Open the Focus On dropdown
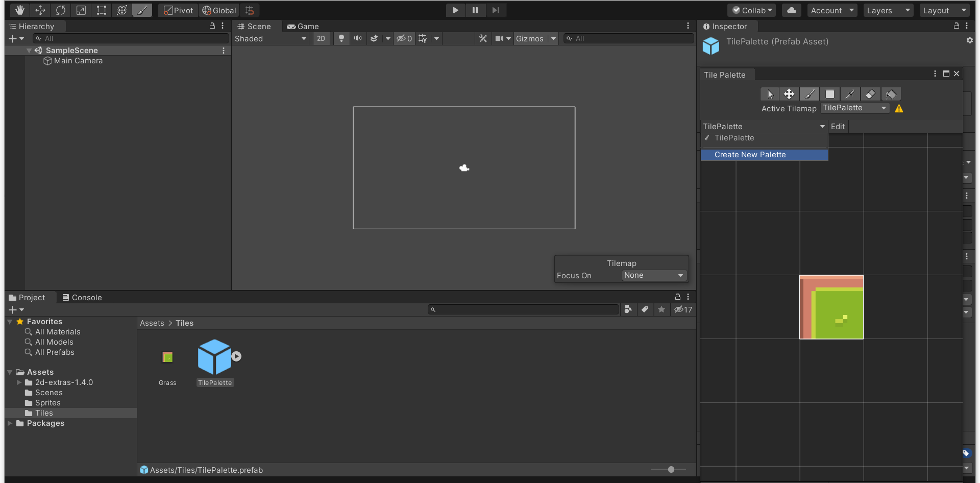The width and height of the screenshot is (980, 483). [654, 275]
